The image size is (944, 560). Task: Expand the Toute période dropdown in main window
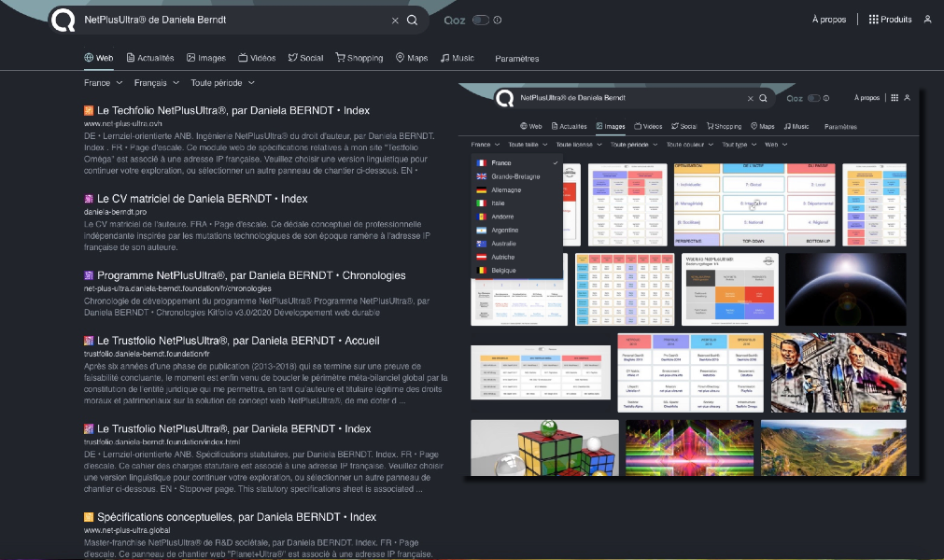(x=223, y=83)
